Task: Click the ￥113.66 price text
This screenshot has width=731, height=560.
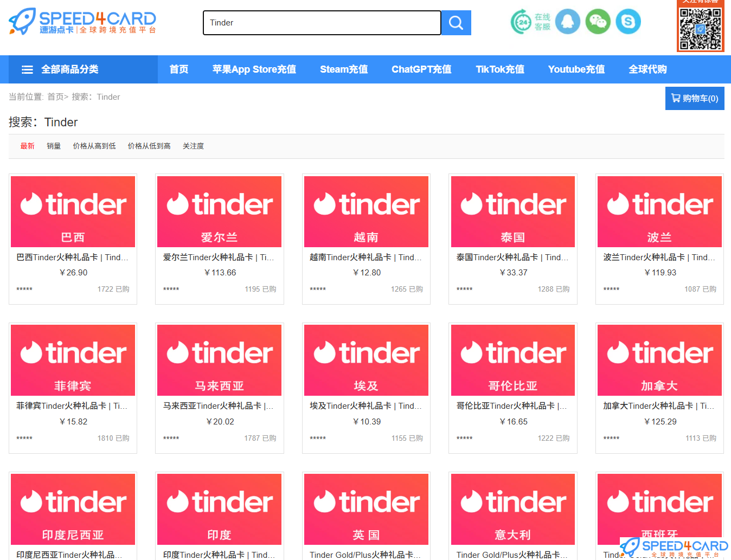Action: 220,273
